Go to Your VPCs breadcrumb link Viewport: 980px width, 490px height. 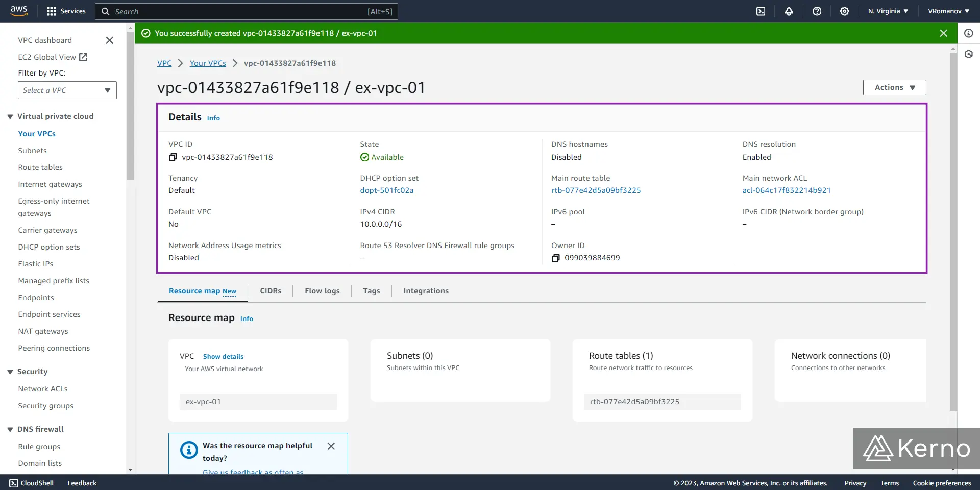point(208,63)
